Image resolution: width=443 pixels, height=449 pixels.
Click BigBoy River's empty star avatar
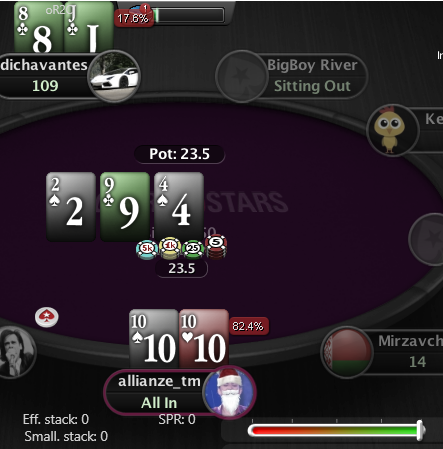click(x=242, y=76)
